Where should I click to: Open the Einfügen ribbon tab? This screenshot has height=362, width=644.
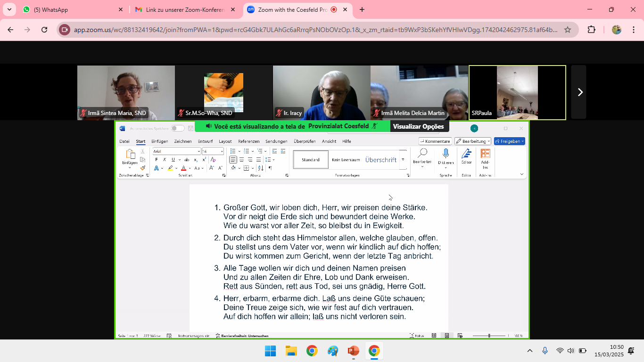[159, 141]
